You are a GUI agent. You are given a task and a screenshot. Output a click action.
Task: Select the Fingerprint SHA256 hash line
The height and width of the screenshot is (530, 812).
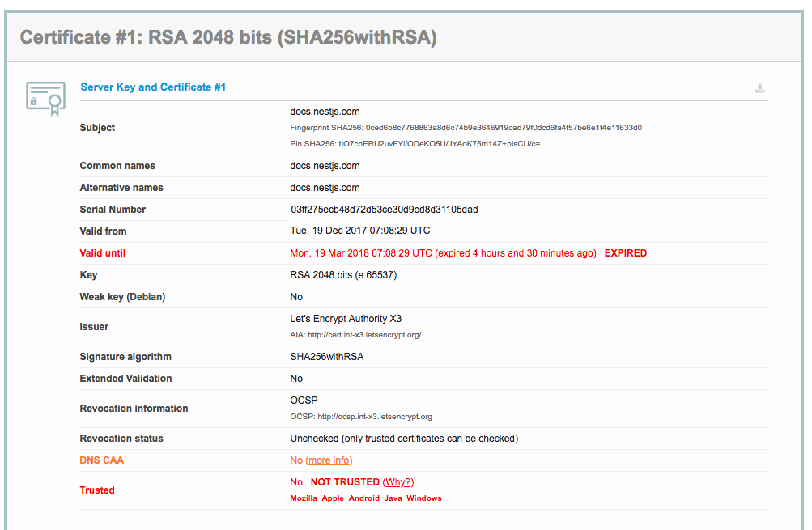coord(466,128)
